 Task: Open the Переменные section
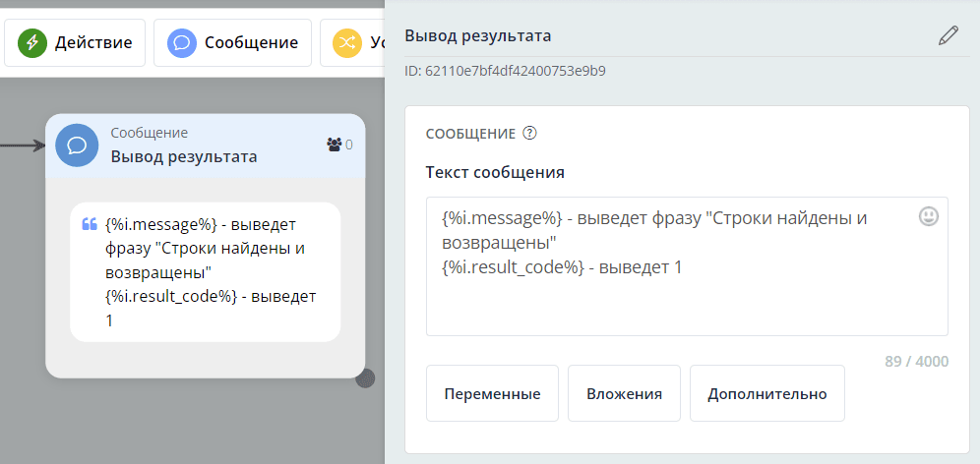coord(492,393)
